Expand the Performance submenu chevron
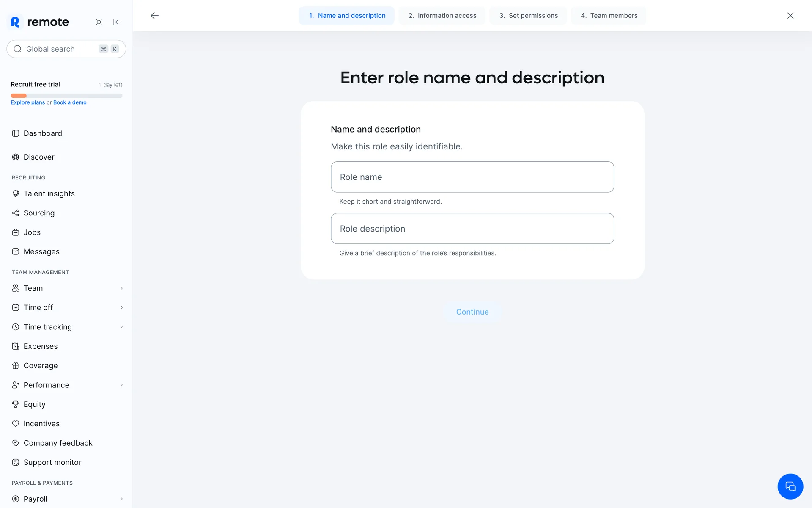The height and width of the screenshot is (508, 812). click(x=121, y=385)
